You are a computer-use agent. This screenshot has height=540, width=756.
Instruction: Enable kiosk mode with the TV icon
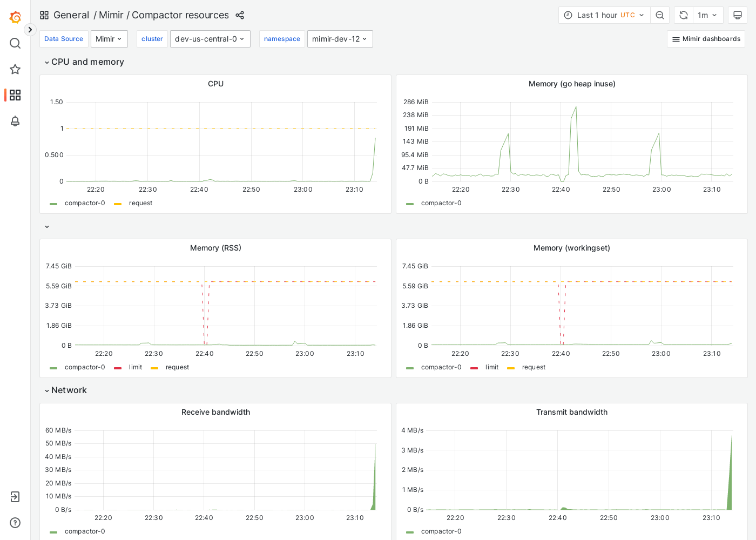pos(737,15)
